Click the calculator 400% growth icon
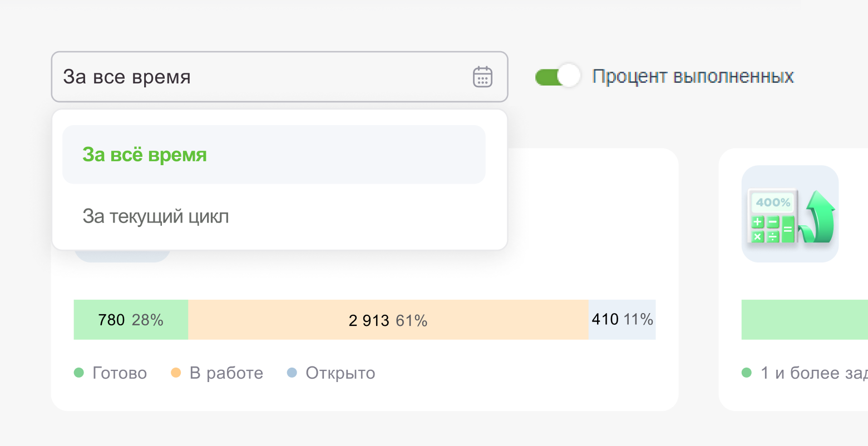868x446 pixels. click(790, 214)
